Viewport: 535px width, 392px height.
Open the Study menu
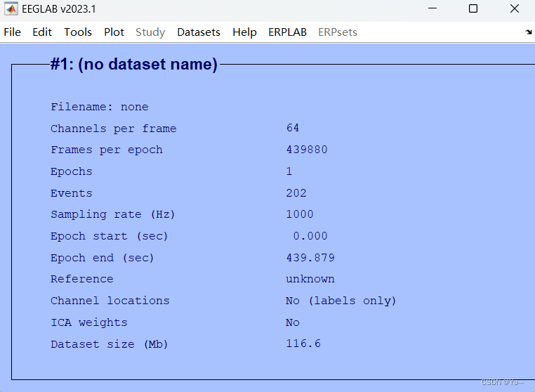(150, 32)
